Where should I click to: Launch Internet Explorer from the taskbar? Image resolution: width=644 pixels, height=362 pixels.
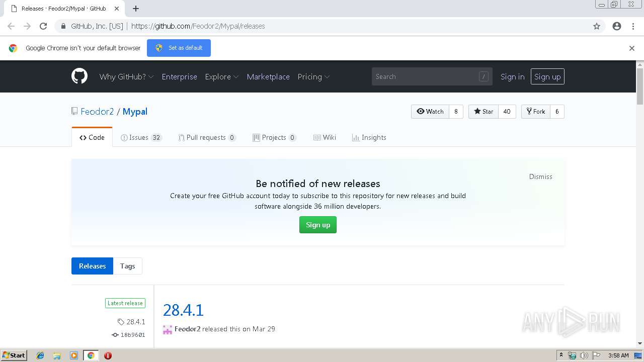pos(40,355)
